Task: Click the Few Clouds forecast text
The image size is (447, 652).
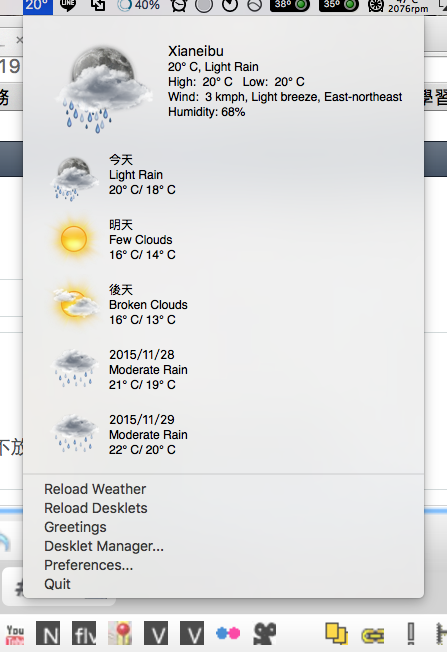Action: click(x=141, y=240)
